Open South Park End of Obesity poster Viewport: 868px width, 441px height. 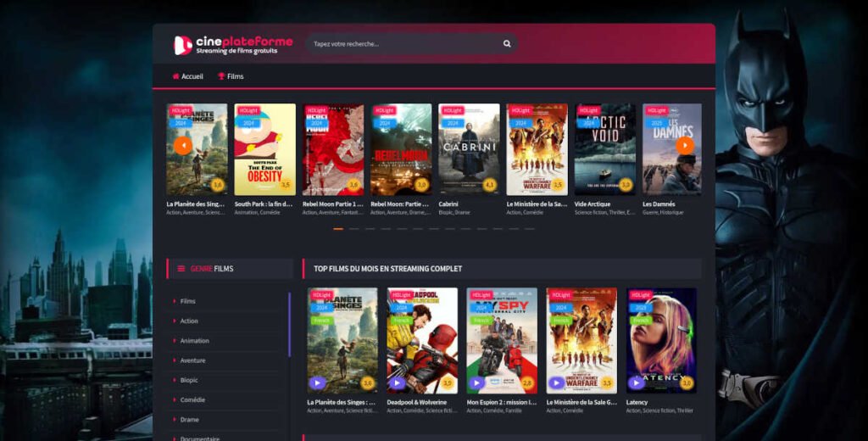tap(264, 149)
